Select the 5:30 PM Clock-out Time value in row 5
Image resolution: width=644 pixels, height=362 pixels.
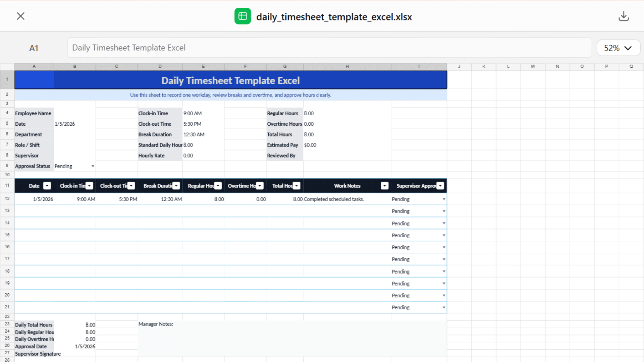click(x=203, y=124)
